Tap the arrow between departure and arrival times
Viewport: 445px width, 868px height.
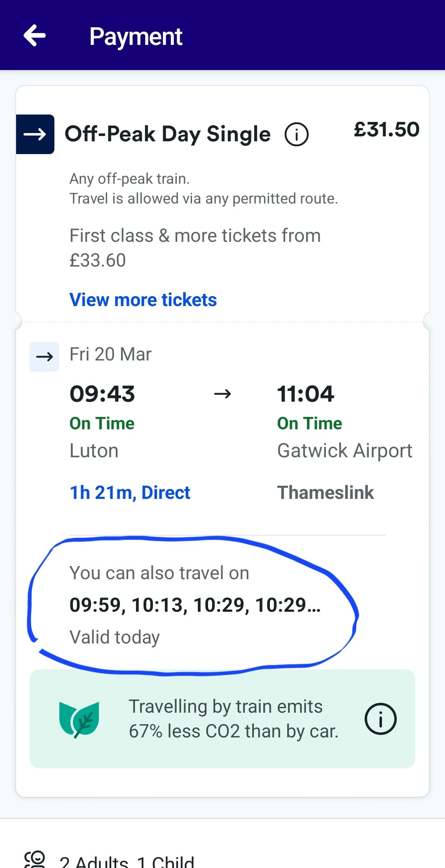[222, 394]
